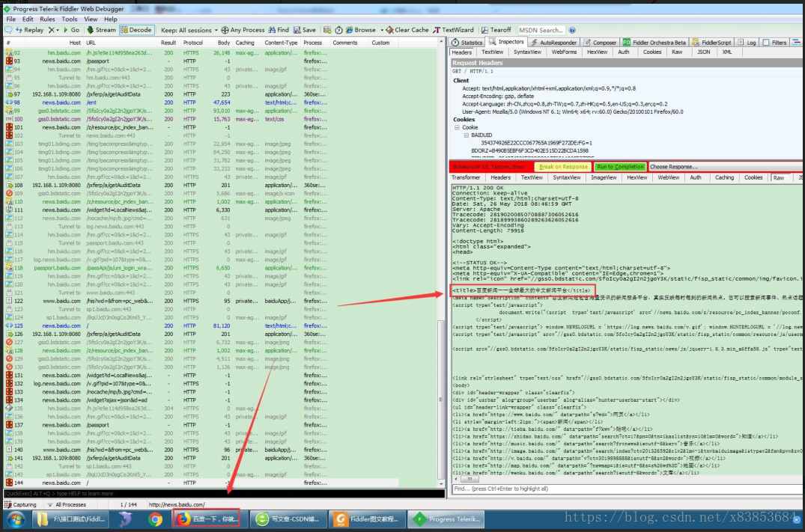Toggle Decode option in toolbar
Screen dimensions: 805x532
[x=136, y=30]
